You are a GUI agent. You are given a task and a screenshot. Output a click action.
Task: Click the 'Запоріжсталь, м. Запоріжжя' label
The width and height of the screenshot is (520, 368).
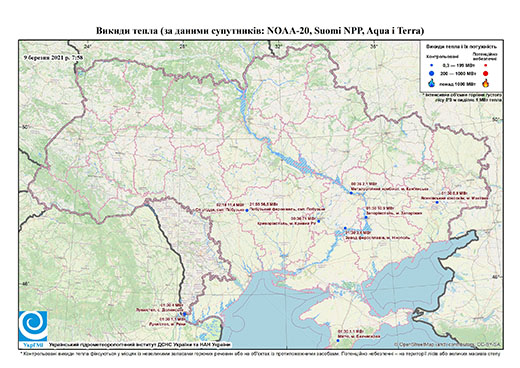[395, 213]
